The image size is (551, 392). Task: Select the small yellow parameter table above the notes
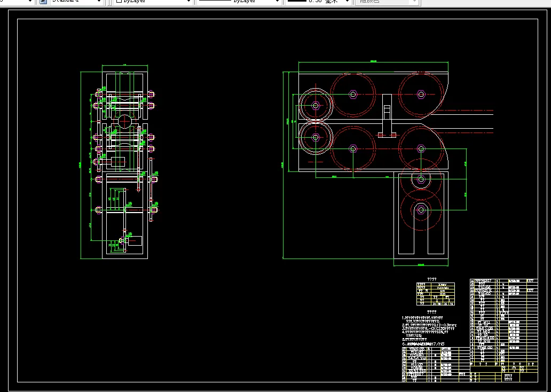[x=435, y=294]
